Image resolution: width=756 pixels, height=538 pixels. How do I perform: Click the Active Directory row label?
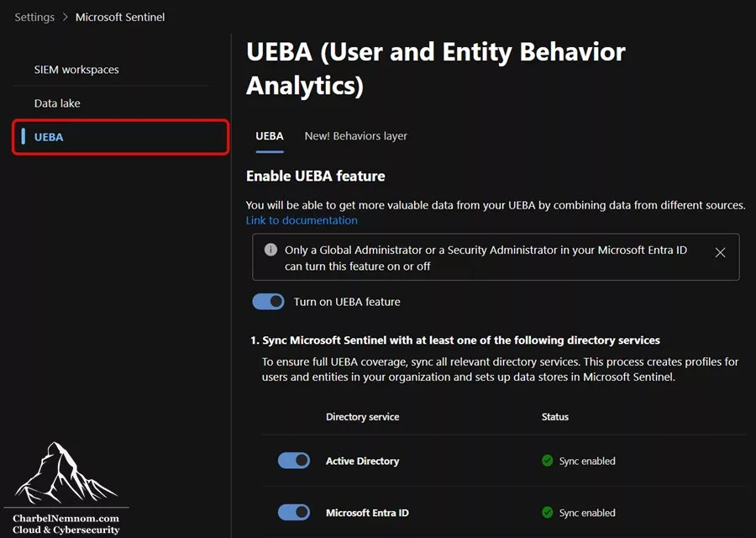point(363,461)
